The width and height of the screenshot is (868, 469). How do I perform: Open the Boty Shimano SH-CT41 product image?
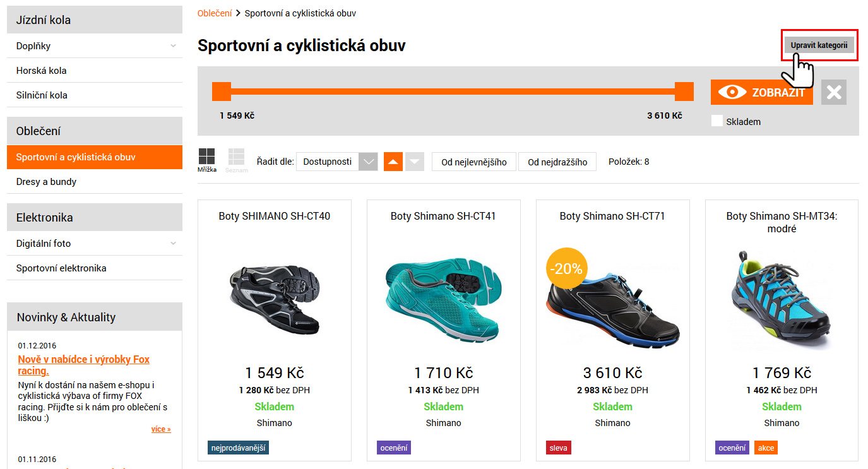[443, 295]
